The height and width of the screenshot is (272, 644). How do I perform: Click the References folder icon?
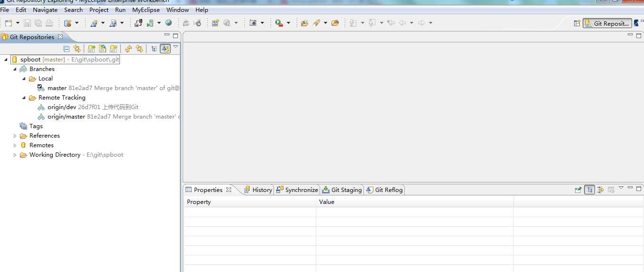click(23, 136)
